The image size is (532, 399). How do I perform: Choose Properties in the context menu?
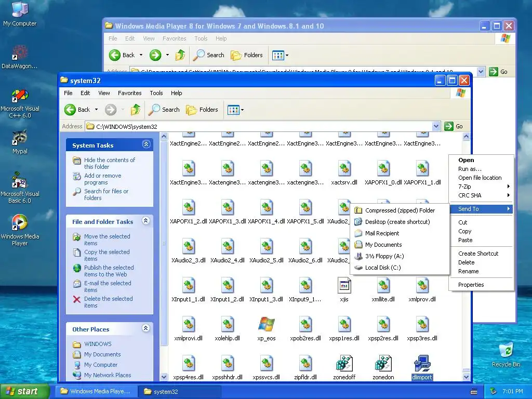(481, 285)
